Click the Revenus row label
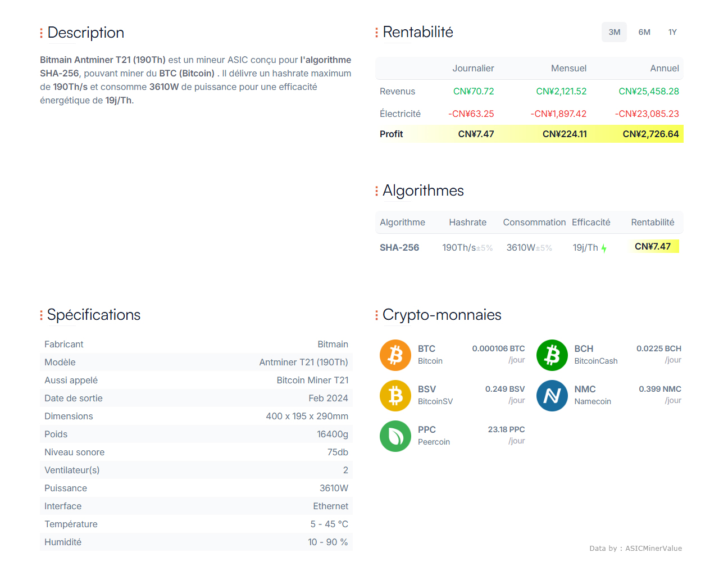Image resolution: width=728 pixels, height=584 pixels. (397, 91)
